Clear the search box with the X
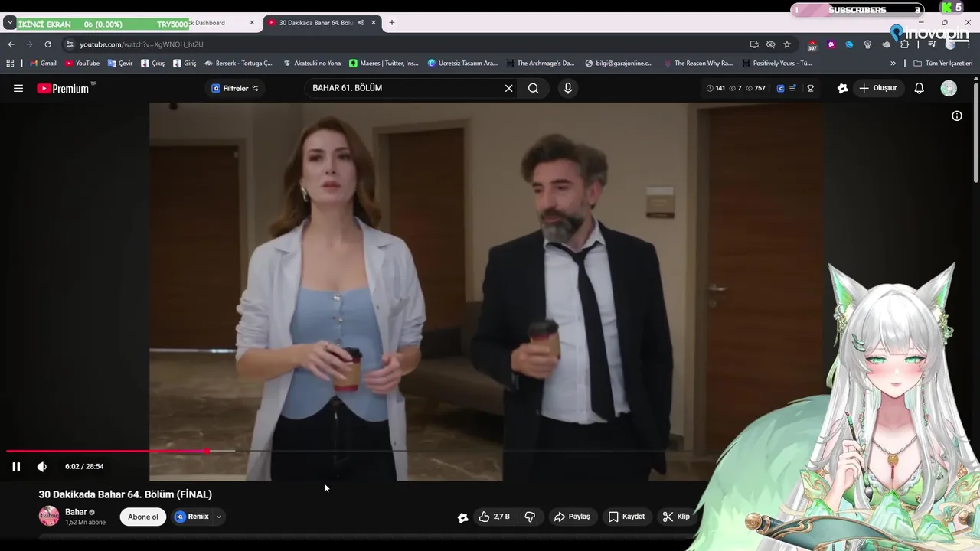Viewport: 980px width, 551px height. (508, 88)
